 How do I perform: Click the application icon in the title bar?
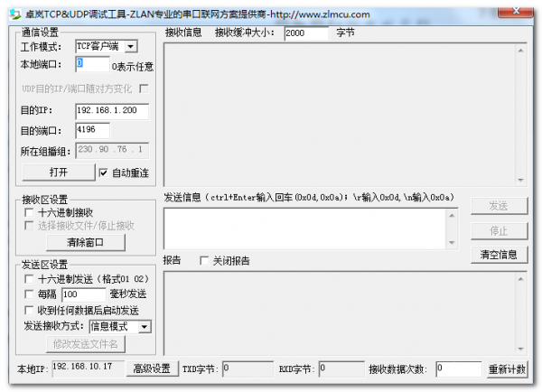(15, 14)
